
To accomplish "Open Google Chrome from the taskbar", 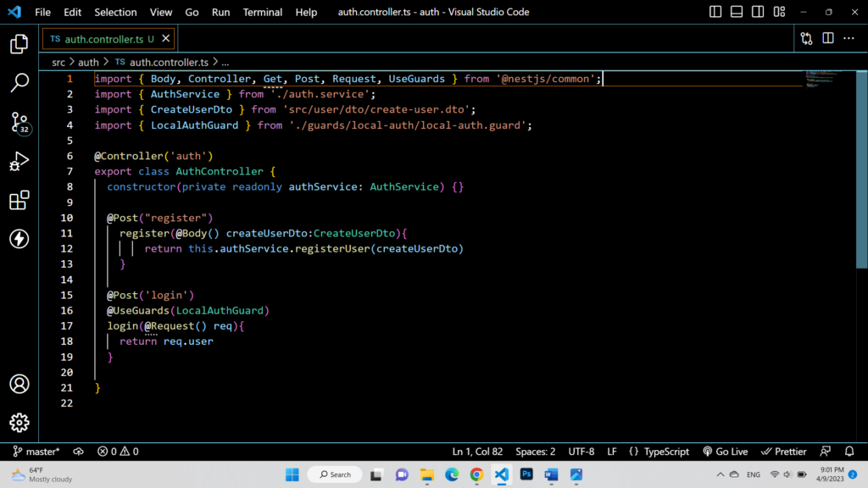I will pyautogui.click(x=476, y=474).
